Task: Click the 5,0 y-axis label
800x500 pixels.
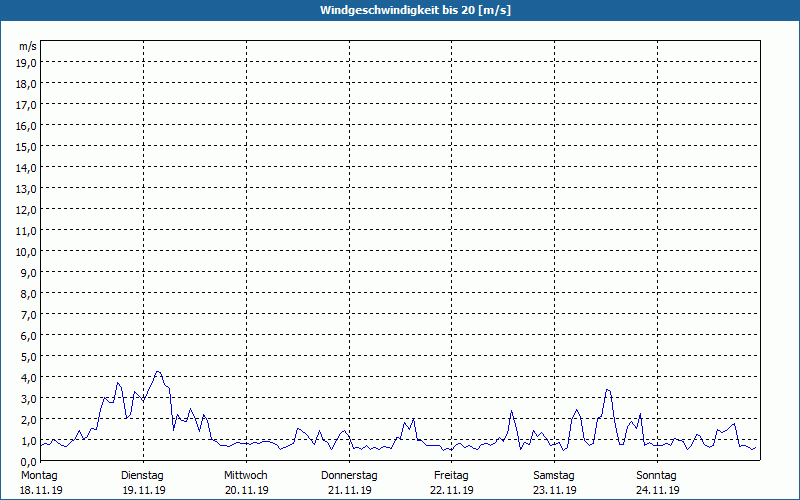Action: click(29, 357)
